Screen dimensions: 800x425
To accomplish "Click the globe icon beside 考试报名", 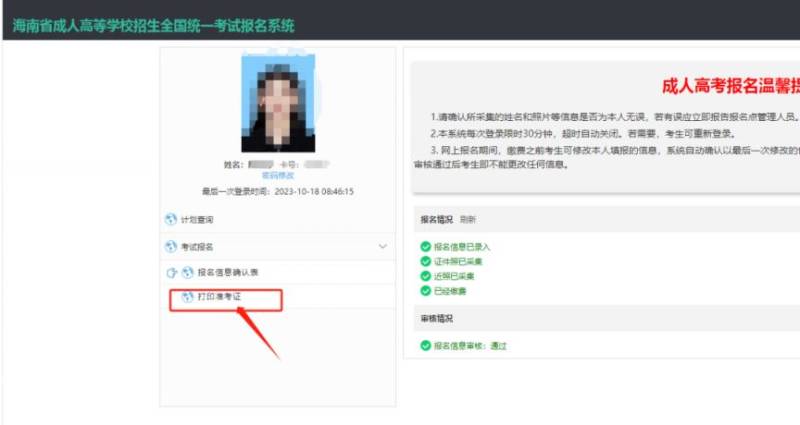I will tap(169, 246).
